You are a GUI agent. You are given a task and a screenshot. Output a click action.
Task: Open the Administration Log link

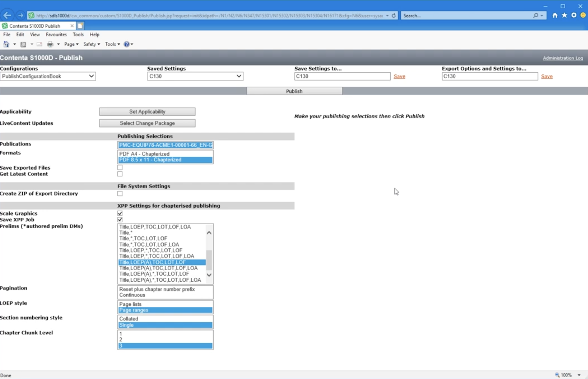tap(563, 58)
